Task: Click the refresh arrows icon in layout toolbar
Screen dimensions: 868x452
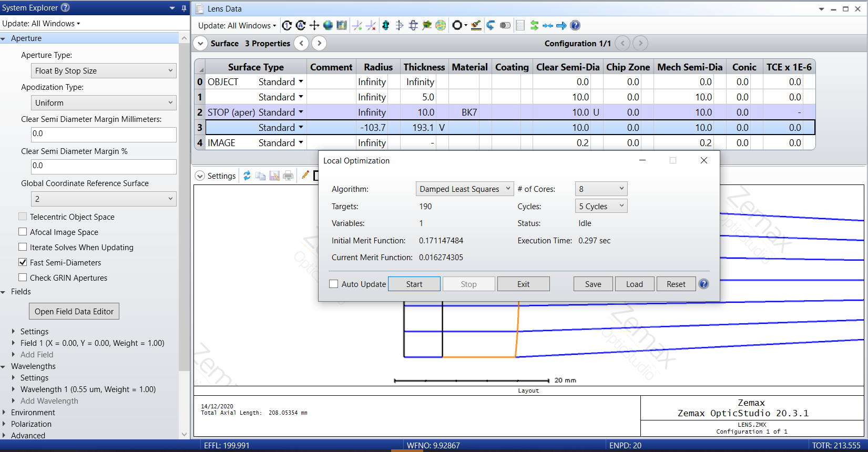Action: coord(247,176)
